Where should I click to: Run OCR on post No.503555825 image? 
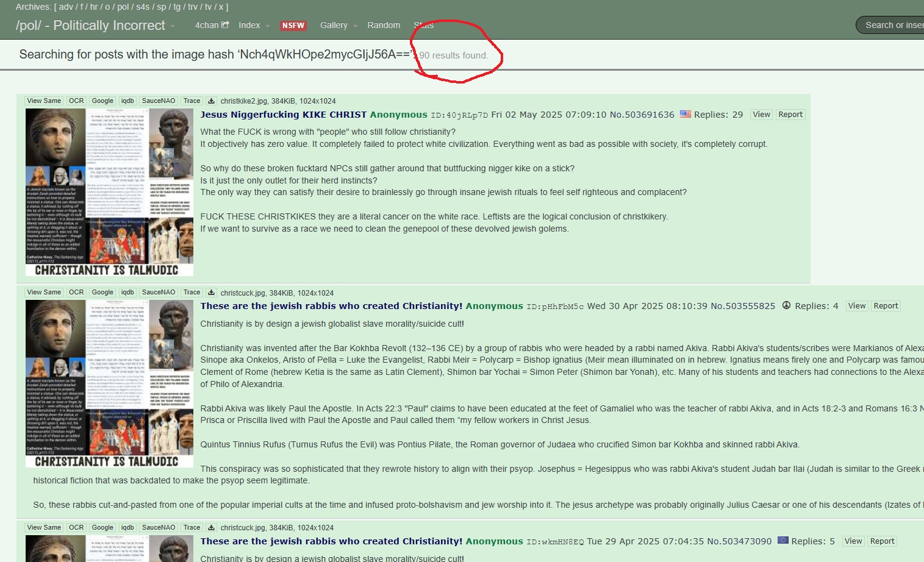(x=76, y=293)
